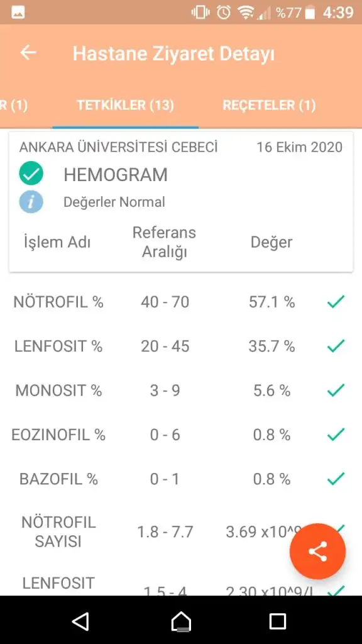This screenshot has height=644, width=362.
Task: Tap the green HEMOGRAM status check icon
Action: (x=31, y=174)
